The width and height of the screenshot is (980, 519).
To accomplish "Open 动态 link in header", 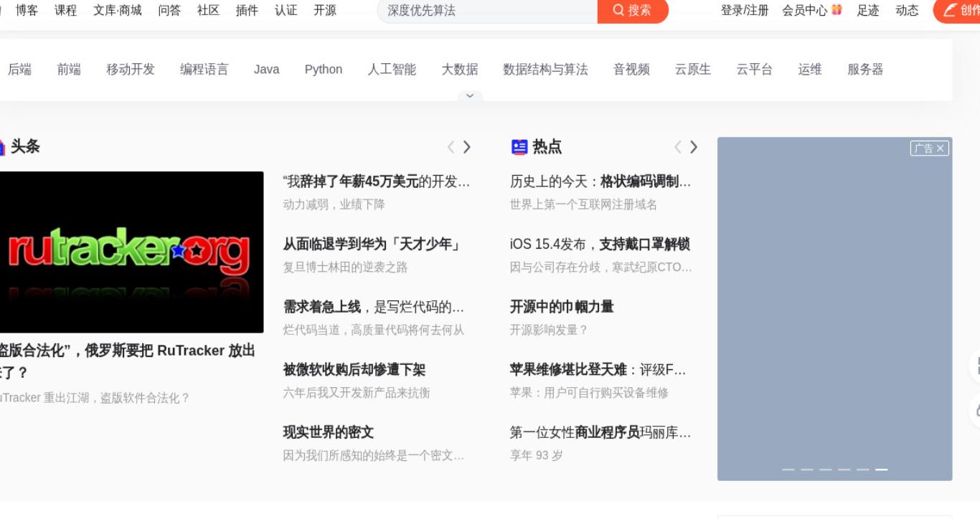I will point(907,10).
